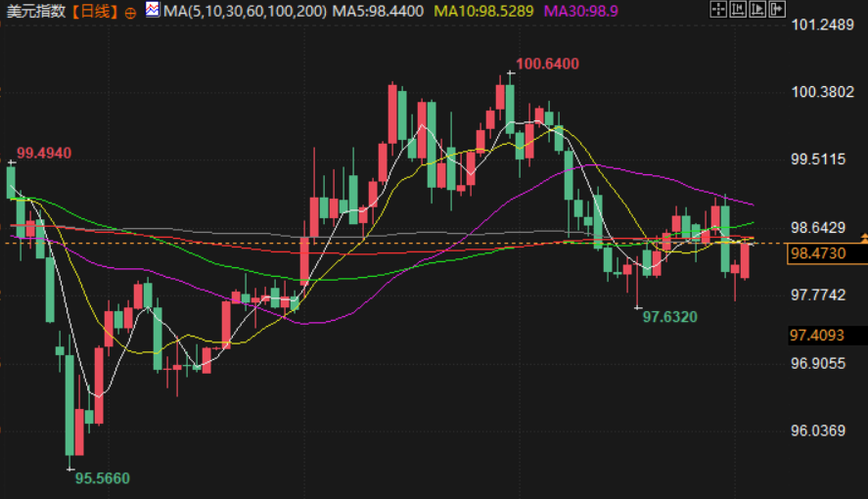868x499 pixels.
Task: Click the MA10:98.5289 value
Action: point(483,11)
